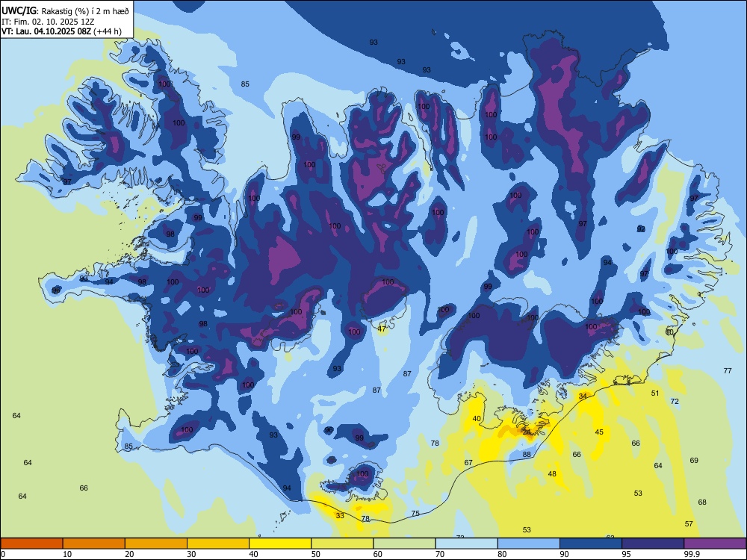Click the map value '68' in lower right
Viewport: 747px width, 560px height.
(x=702, y=502)
